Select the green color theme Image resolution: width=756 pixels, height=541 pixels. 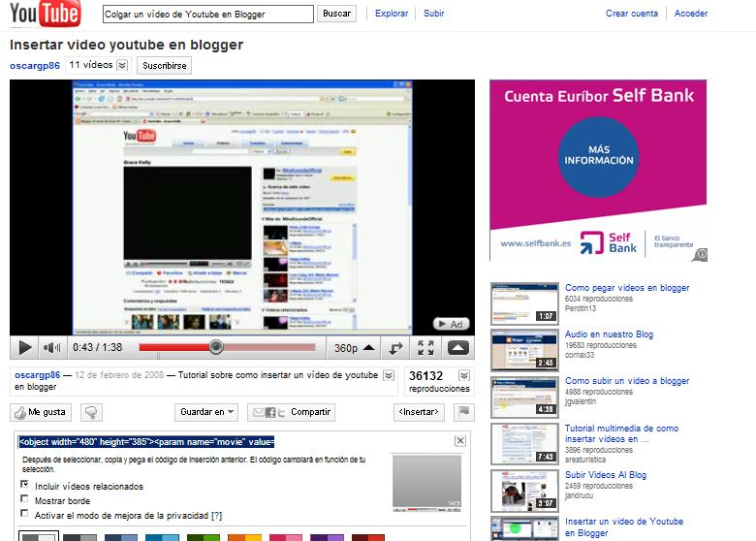[x=204, y=537]
